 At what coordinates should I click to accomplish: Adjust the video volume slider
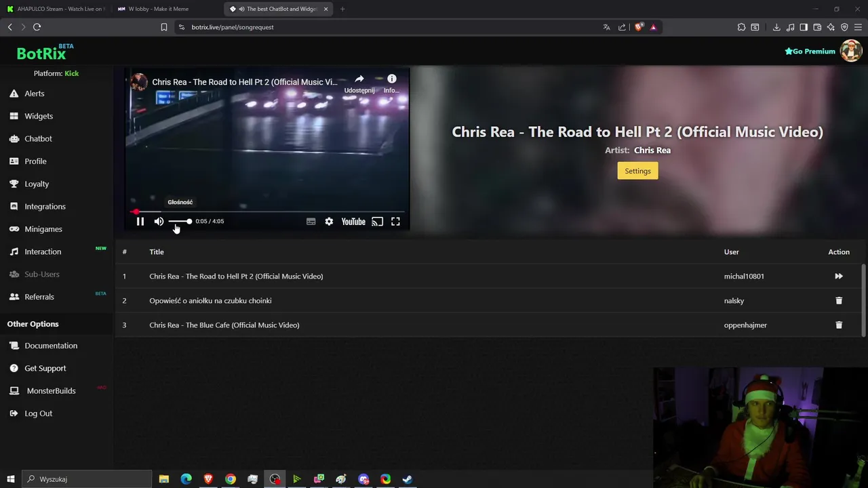(x=180, y=222)
